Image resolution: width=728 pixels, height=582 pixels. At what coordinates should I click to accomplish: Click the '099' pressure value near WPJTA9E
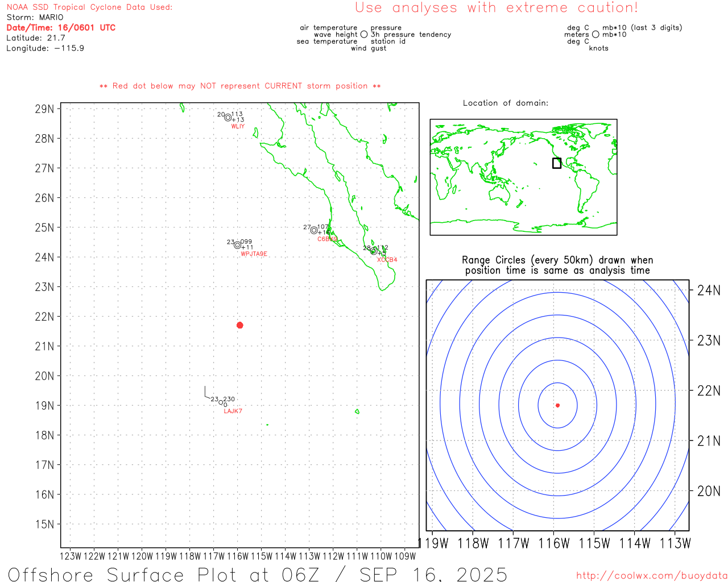point(246,242)
